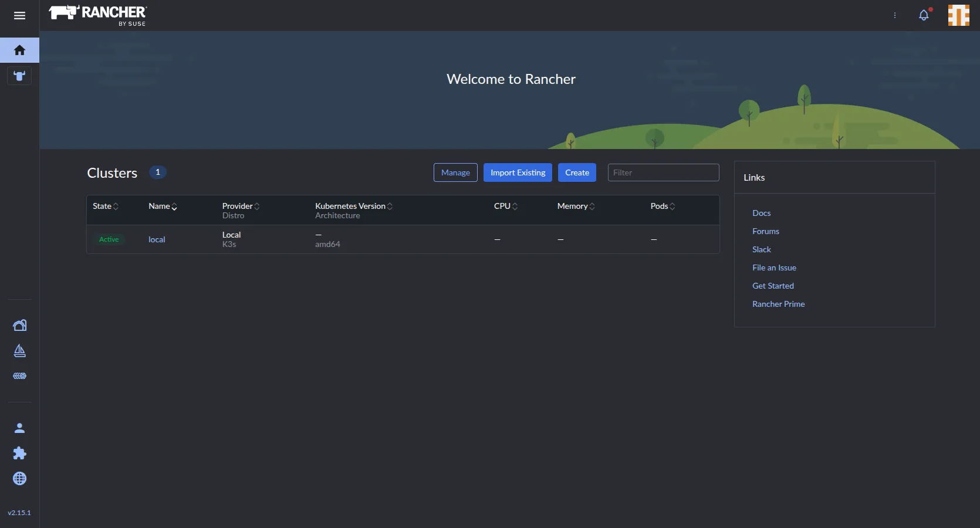Screen dimensions: 980x528
Task: Click the Active state badge
Action: coord(109,239)
